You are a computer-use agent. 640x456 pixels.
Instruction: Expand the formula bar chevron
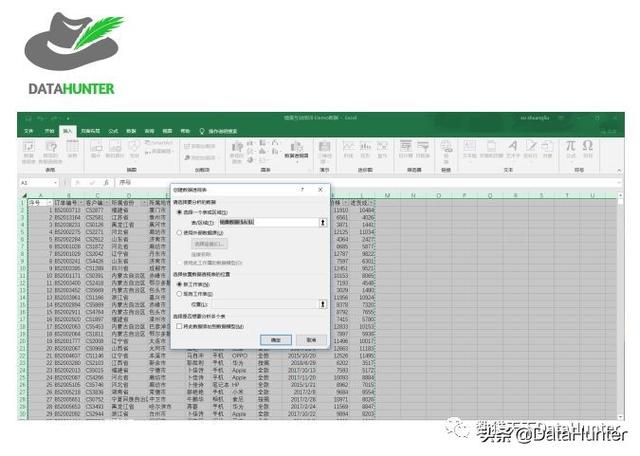[620, 182]
